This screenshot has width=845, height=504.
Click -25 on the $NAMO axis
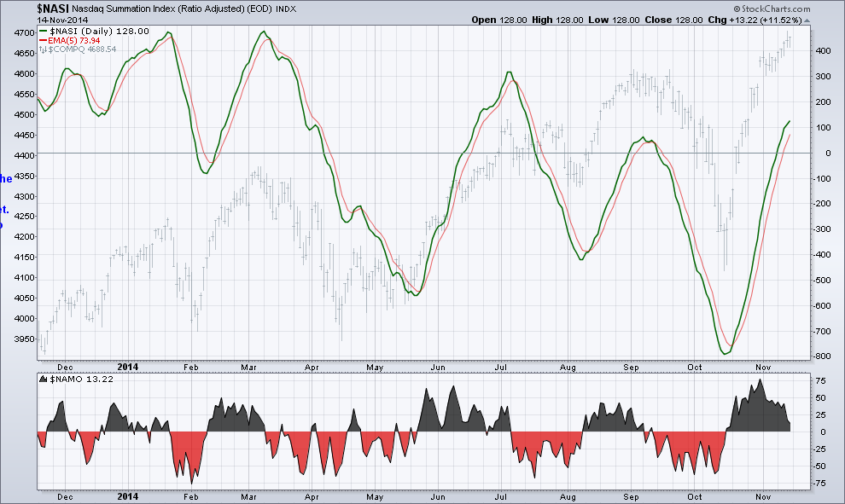tap(819, 449)
